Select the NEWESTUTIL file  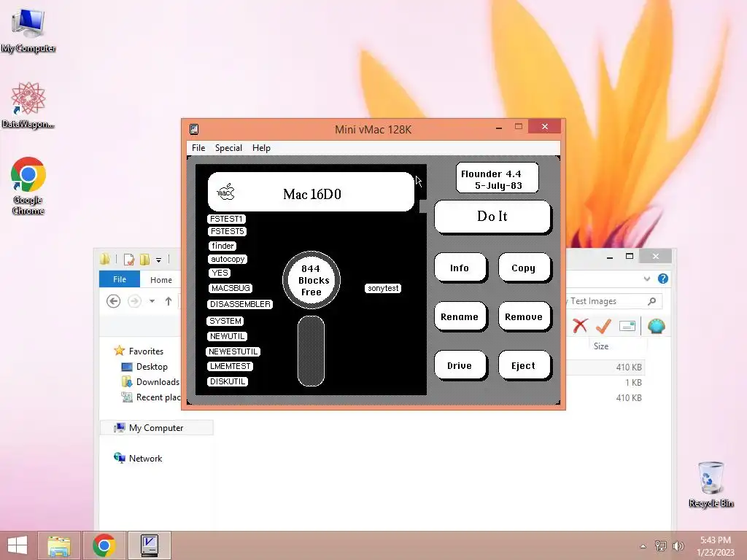(x=233, y=351)
